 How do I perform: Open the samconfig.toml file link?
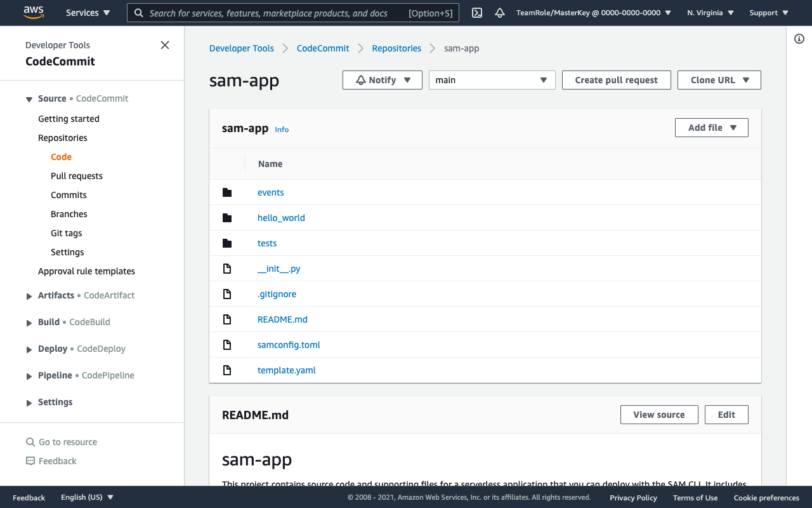(289, 345)
